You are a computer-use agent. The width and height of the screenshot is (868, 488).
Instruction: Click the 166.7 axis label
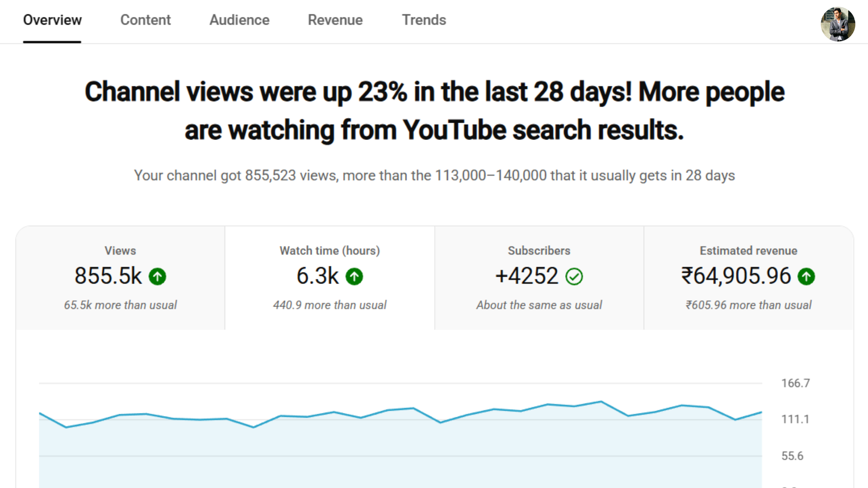pyautogui.click(x=795, y=383)
